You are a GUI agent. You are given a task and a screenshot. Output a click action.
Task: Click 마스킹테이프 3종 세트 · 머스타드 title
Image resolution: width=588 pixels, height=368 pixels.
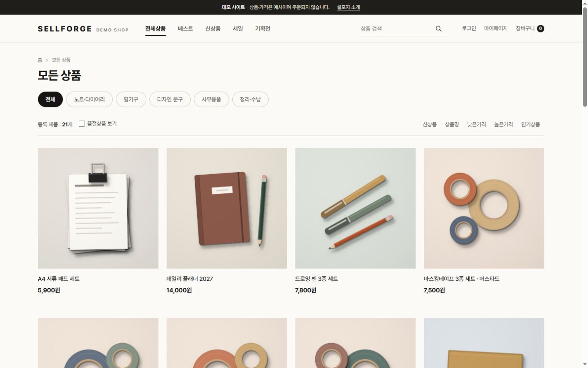point(461,279)
